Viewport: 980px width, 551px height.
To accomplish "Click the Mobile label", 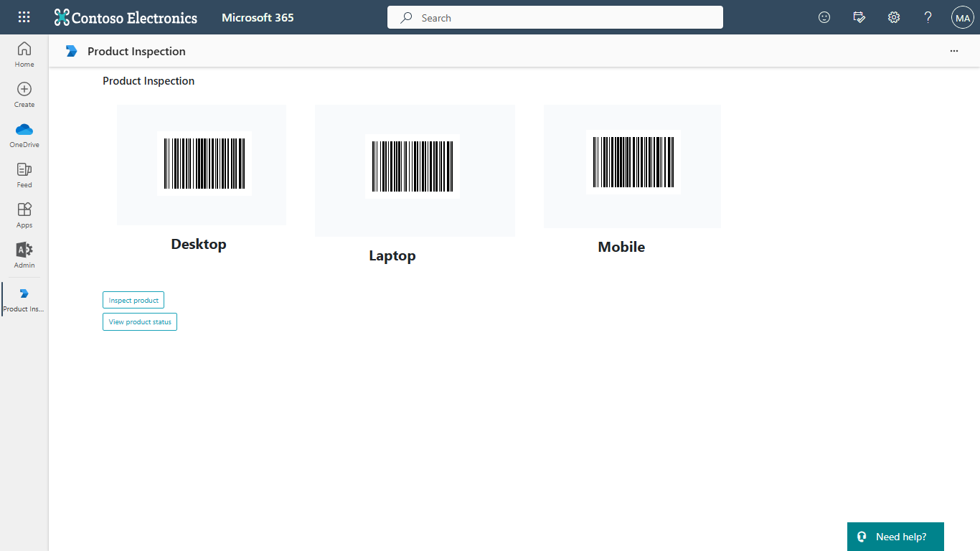I will pos(621,247).
